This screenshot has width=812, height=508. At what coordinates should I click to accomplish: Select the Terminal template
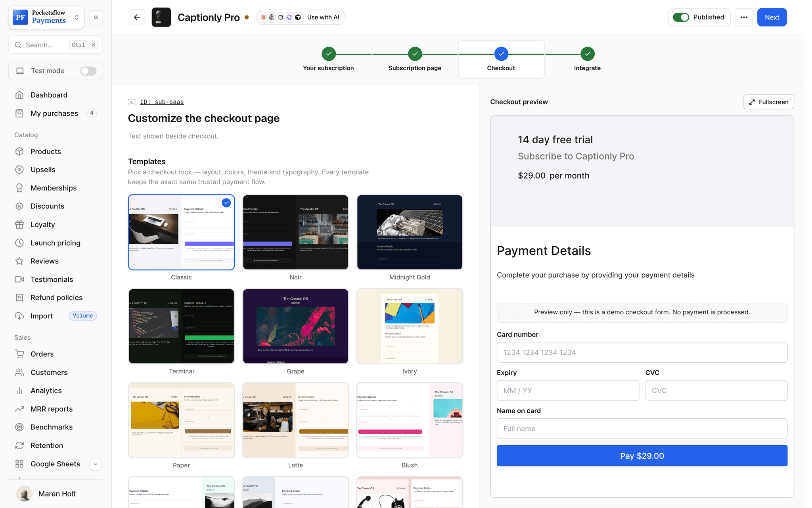click(x=181, y=326)
